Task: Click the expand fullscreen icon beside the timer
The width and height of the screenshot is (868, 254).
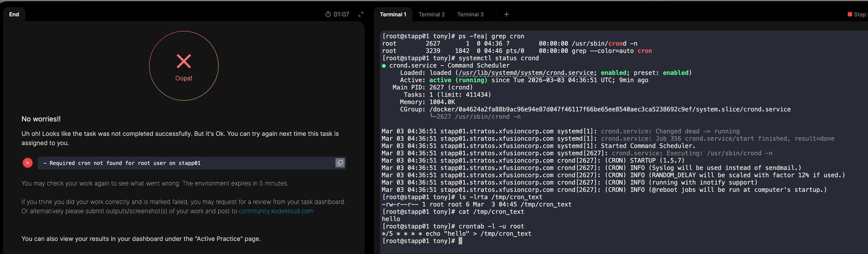Action: (361, 14)
